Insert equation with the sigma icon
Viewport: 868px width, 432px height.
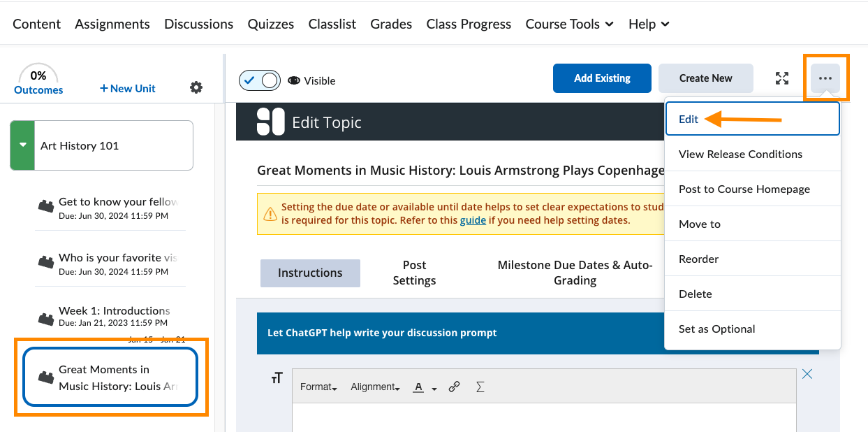(x=480, y=387)
